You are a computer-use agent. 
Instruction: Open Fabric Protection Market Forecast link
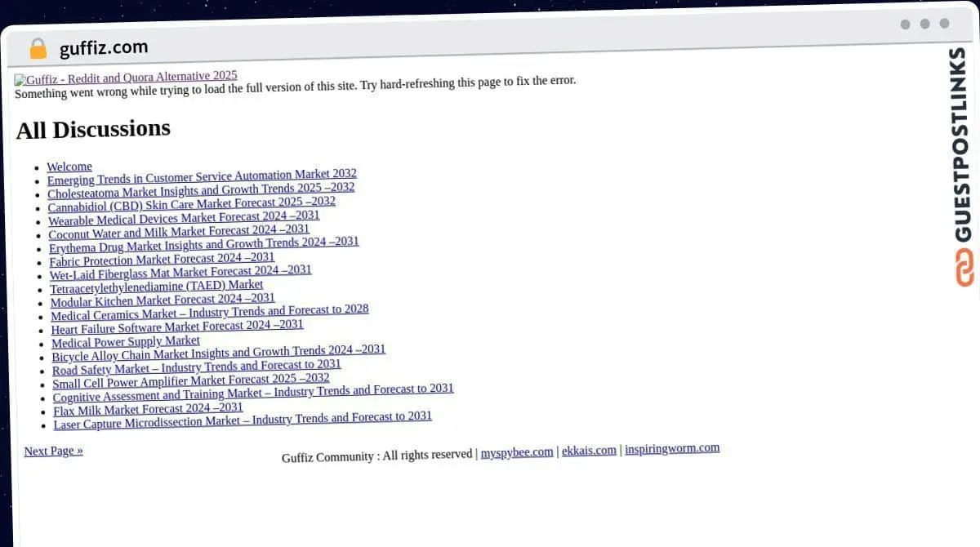pos(162,259)
